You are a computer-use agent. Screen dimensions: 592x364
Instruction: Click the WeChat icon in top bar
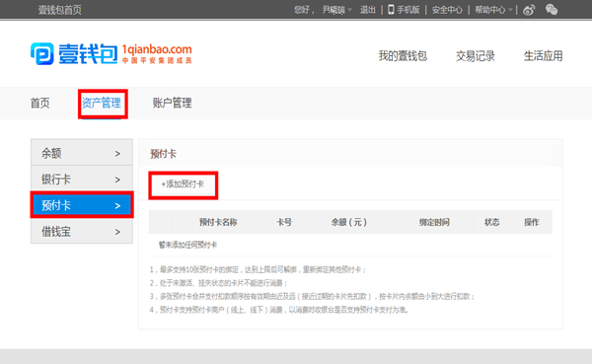552,10
